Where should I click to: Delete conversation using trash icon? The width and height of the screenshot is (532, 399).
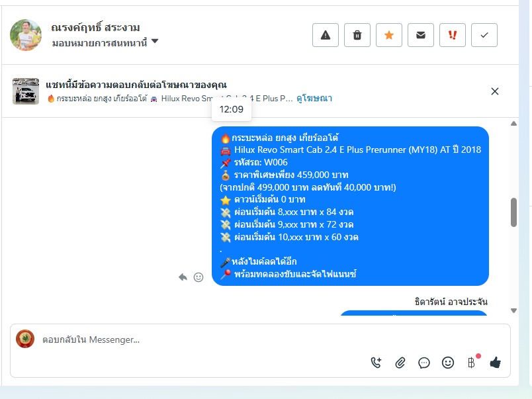(357, 35)
